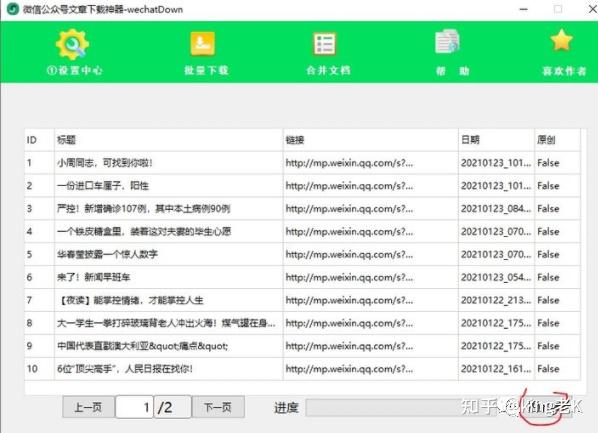Select title 严控!新增确诊107例

tap(144, 209)
